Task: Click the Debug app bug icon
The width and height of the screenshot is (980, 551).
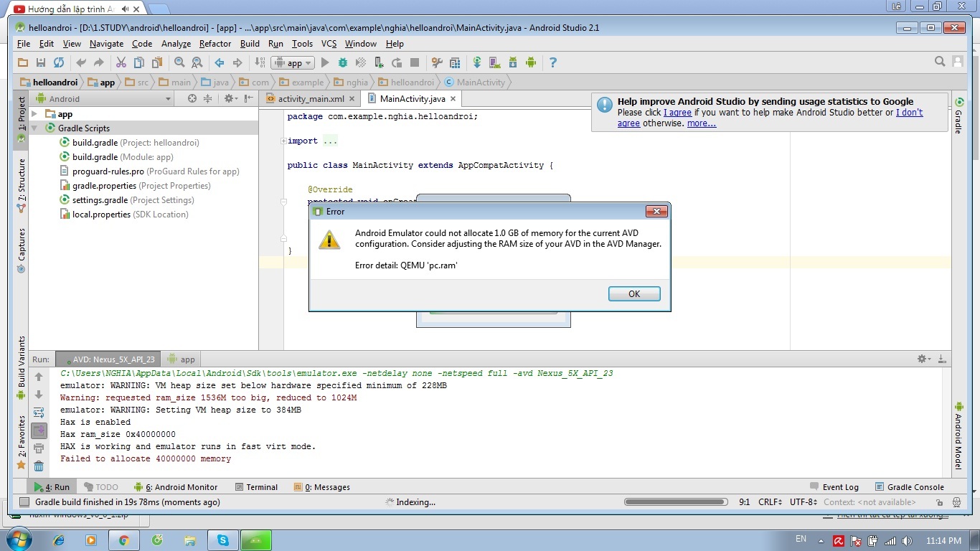Action: pos(344,63)
